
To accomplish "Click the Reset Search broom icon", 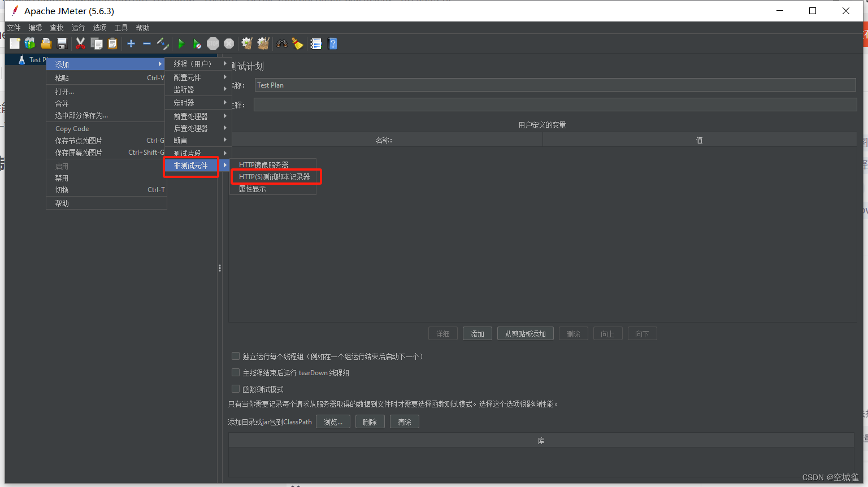I will (x=298, y=44).
